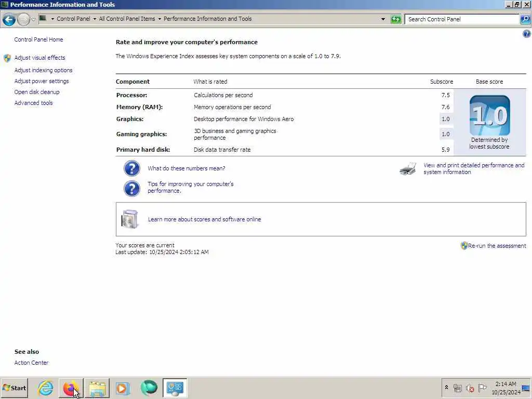Image resolution: width=532 pixels, height=399 pixels.
Task: Click 'Disk data transfer rate' text
Action: click(222, 150)
